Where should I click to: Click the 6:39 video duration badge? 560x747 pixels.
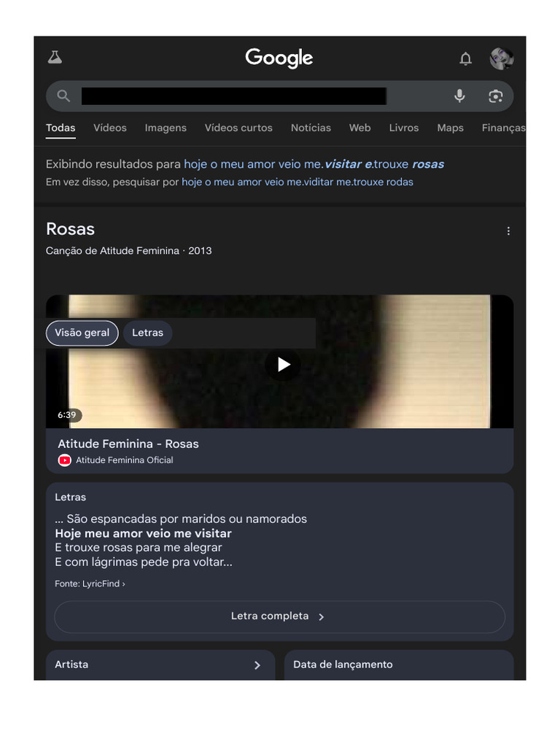[67, 415]
